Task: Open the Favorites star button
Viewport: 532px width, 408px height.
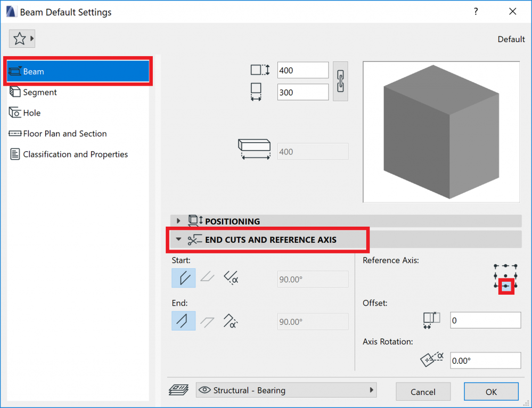Action: (x=22, y=39)
